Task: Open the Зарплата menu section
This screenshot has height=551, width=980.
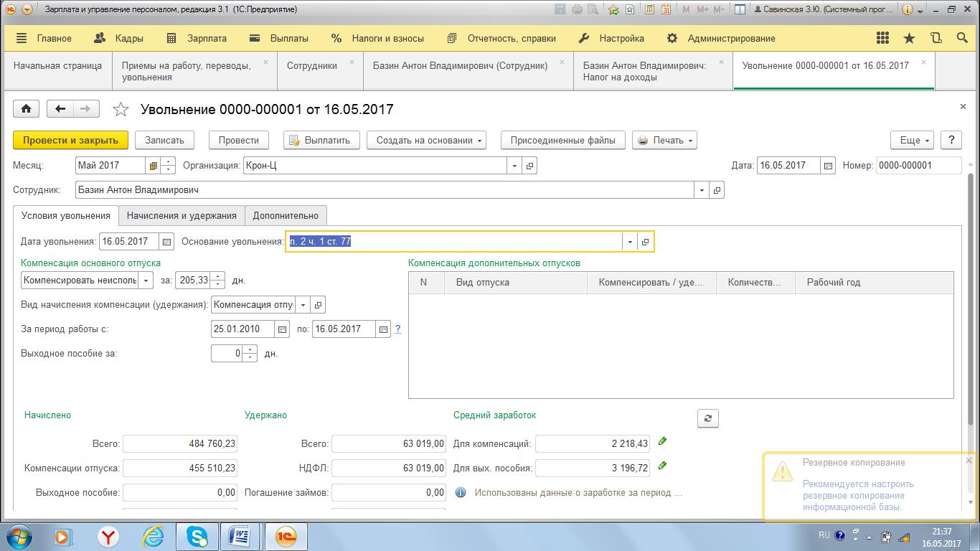Action: pyautogui.click(x=206, y=39)
